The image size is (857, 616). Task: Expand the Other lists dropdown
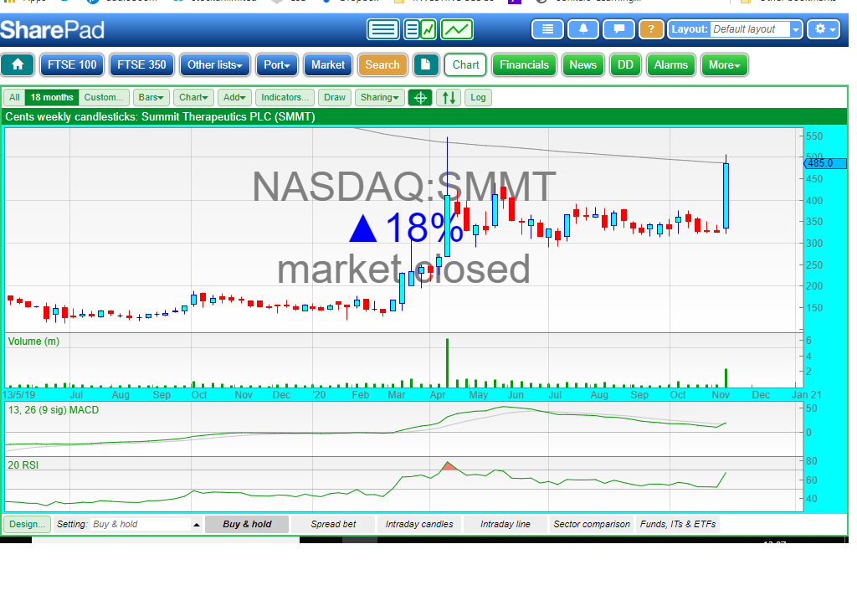tap(215, 64)
